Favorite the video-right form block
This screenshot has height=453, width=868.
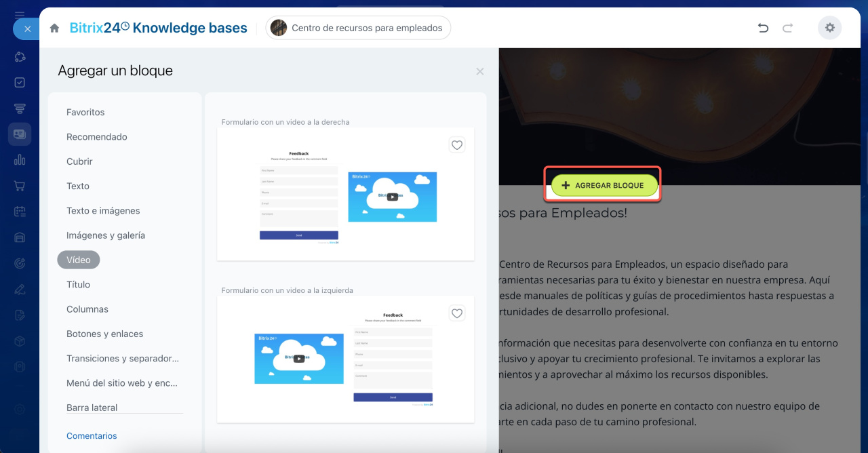point(457,145)
